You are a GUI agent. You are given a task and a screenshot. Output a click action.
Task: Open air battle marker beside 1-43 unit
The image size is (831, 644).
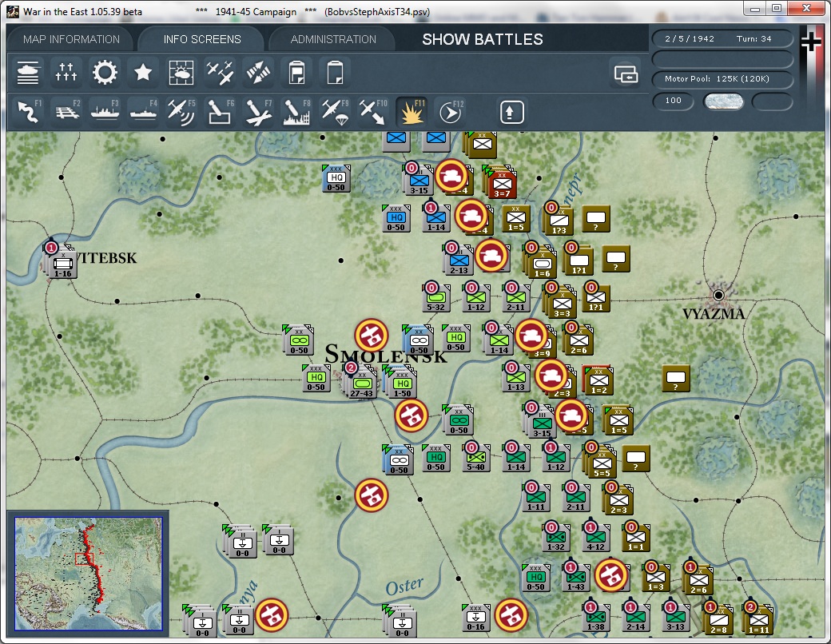[x=611, y=574]
